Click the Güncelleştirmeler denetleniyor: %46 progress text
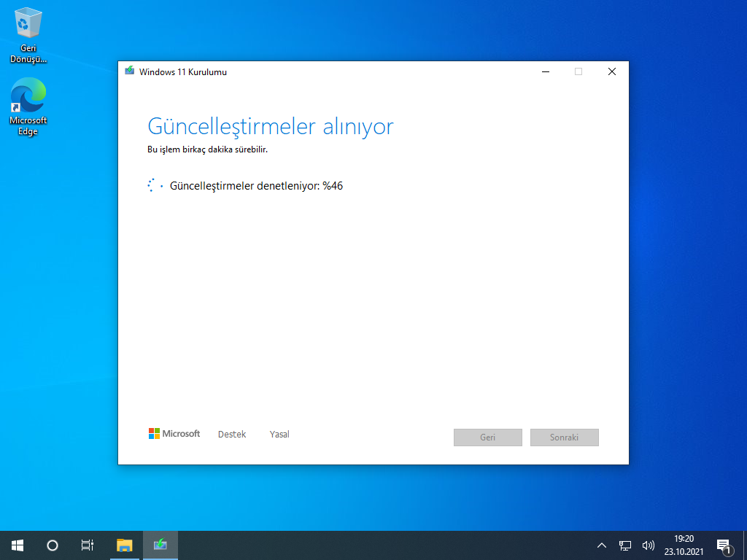Image resolution: width=747 pixels, height=560 pixels. click(x=256, y=186)
